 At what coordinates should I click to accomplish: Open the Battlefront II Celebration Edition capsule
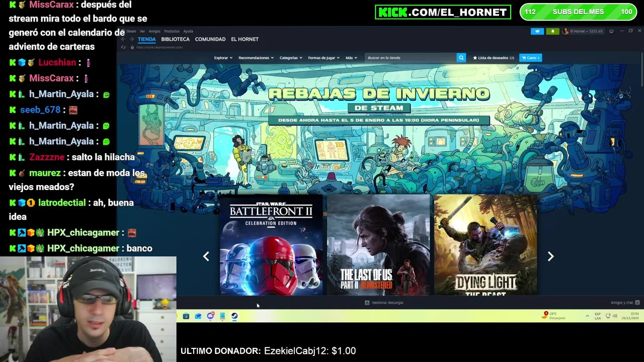coord(272,245)
